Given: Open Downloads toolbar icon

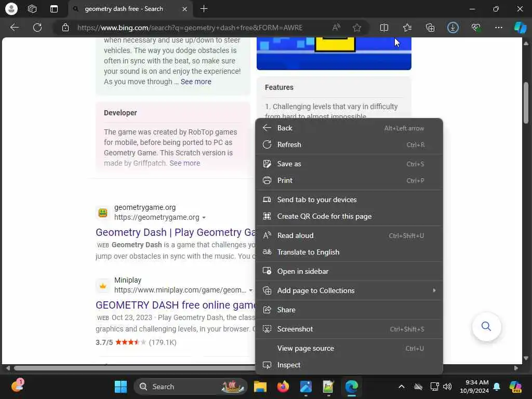Looking at the screenshot, I should coord(453,28).
